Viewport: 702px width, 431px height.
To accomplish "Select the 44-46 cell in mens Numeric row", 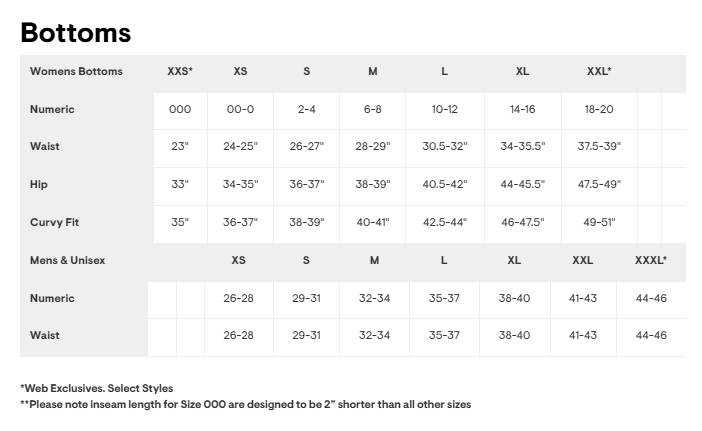I will pyautogui.click(x=651, y=298).
